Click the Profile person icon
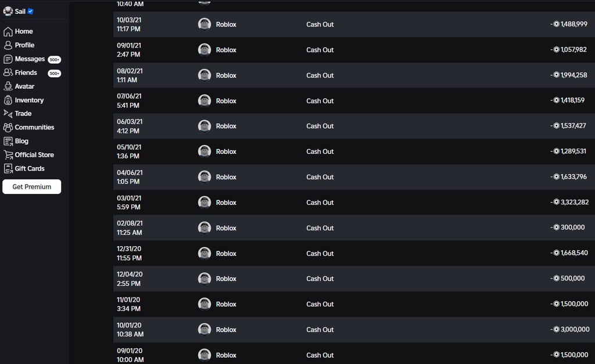Viewport: 595px width, 364px height. (8, 45)
